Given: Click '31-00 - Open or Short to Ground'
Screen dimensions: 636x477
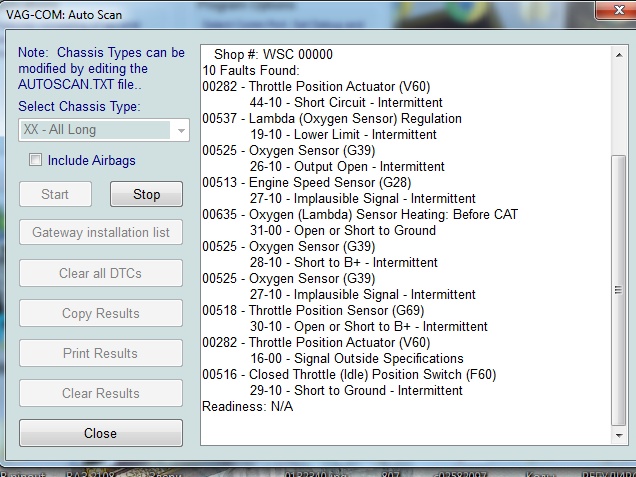Looking at the screenshot, I should [x=343, y=230].
